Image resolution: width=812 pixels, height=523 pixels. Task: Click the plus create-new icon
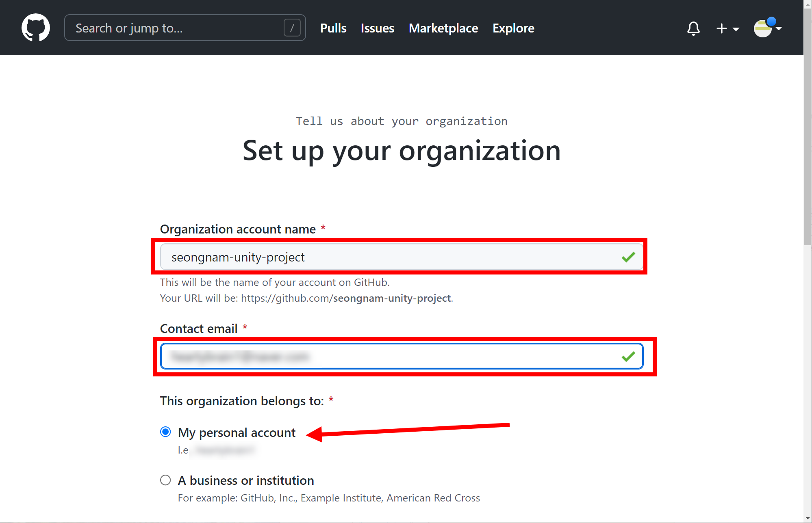[721, 28]
